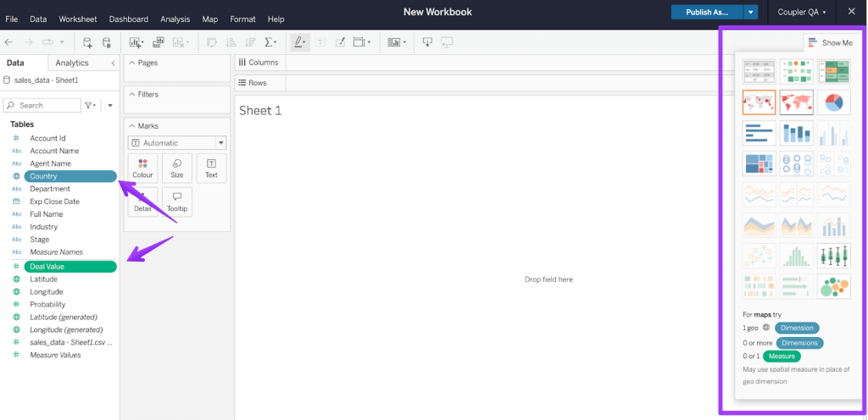Open the Show/Hide Cards dropdown
This screenshot has height=420, width=868.
pyautogui.click(x=397, y=42)
